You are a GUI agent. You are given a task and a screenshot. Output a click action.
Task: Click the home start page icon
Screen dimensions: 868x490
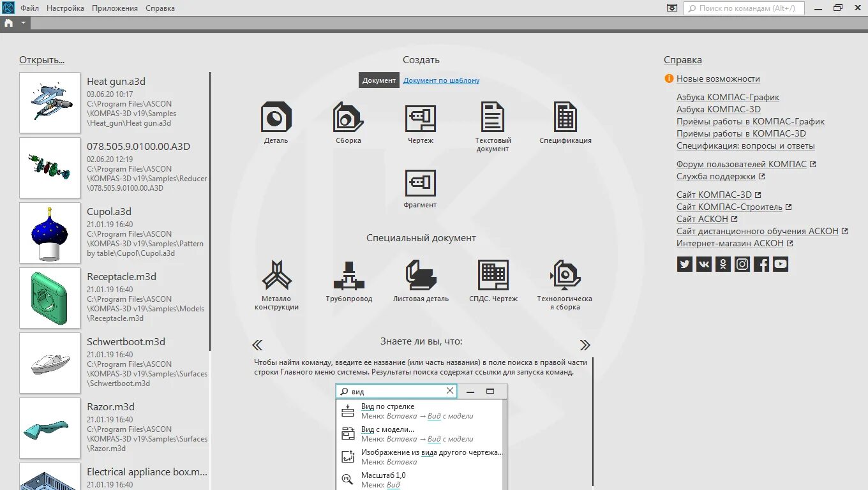8,23
